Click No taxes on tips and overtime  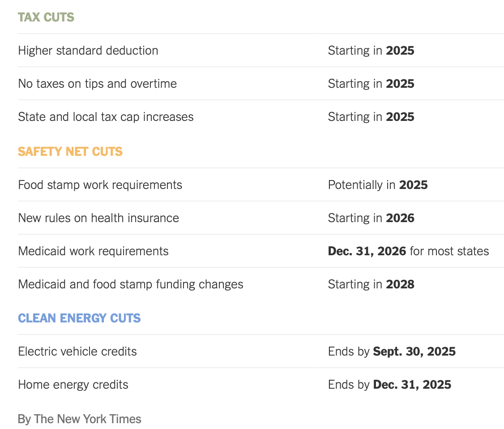[97, 84]
